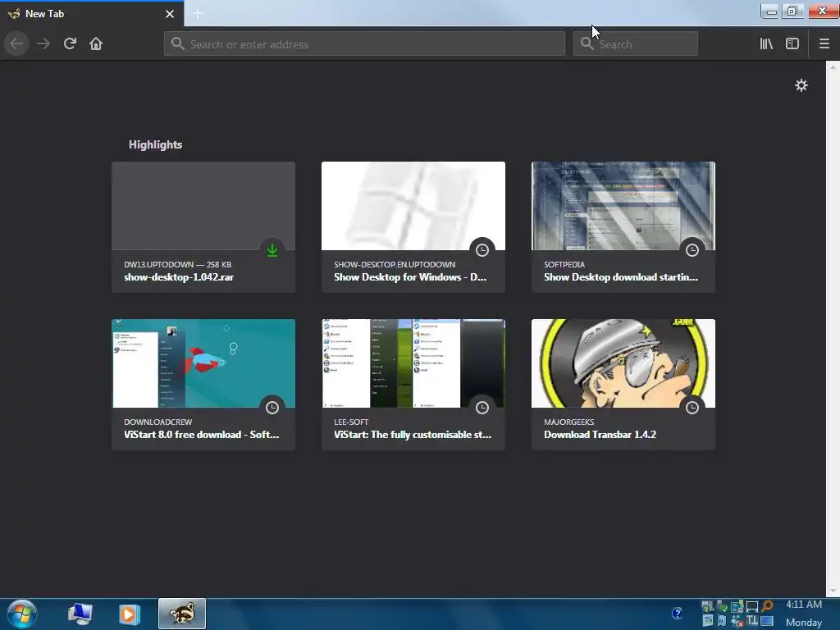Open a new tab with the plus button
The image size is (840, 630).
coord(198,13)
